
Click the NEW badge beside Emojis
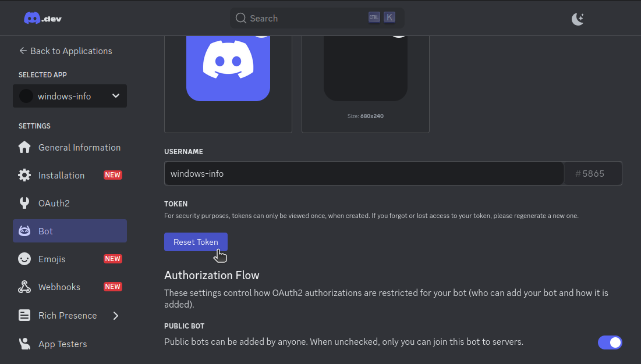(113, 259)
